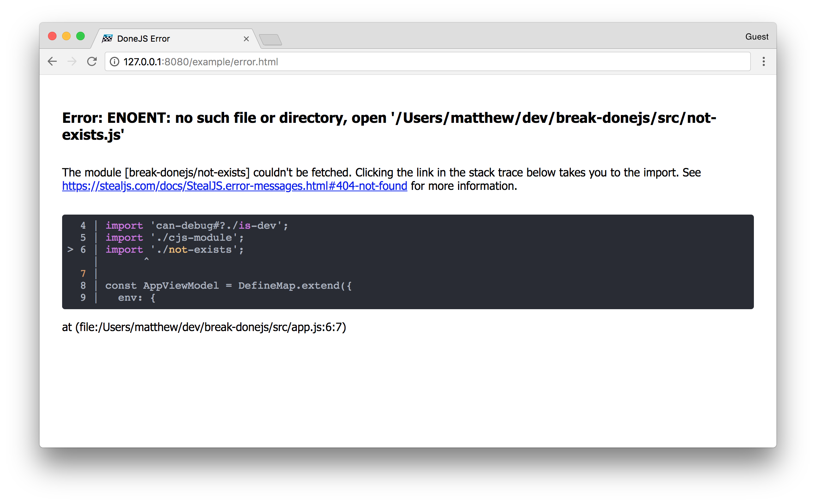The image size is (816, 504).
Task: Reload the page with refresh icon
Action: tap(92, 61)
